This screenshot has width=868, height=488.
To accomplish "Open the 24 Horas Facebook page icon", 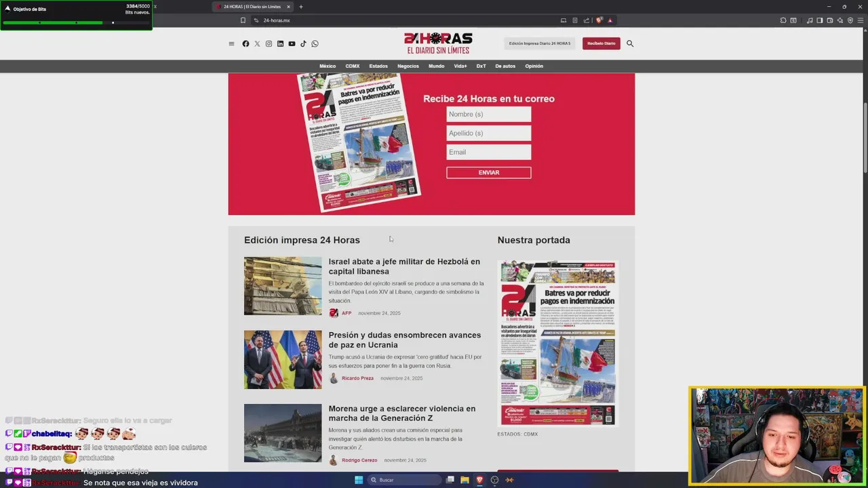I will [x=245, y=43].
